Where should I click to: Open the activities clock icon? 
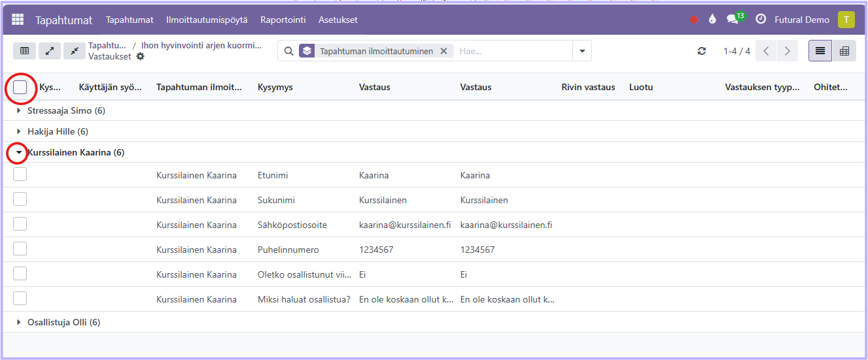[x=761, y=20]
